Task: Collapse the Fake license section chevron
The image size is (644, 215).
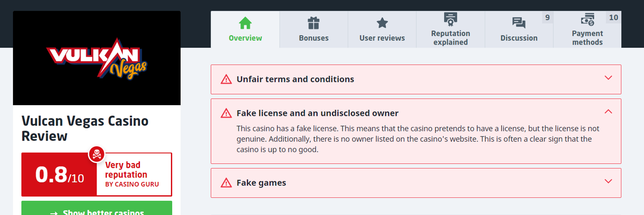Action: click(x=608, y=112)
